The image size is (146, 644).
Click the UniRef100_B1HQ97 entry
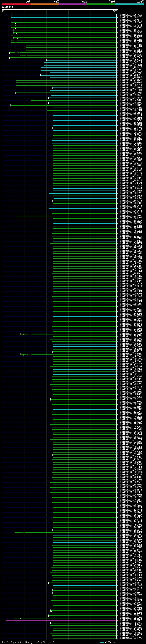coord(131,376)
